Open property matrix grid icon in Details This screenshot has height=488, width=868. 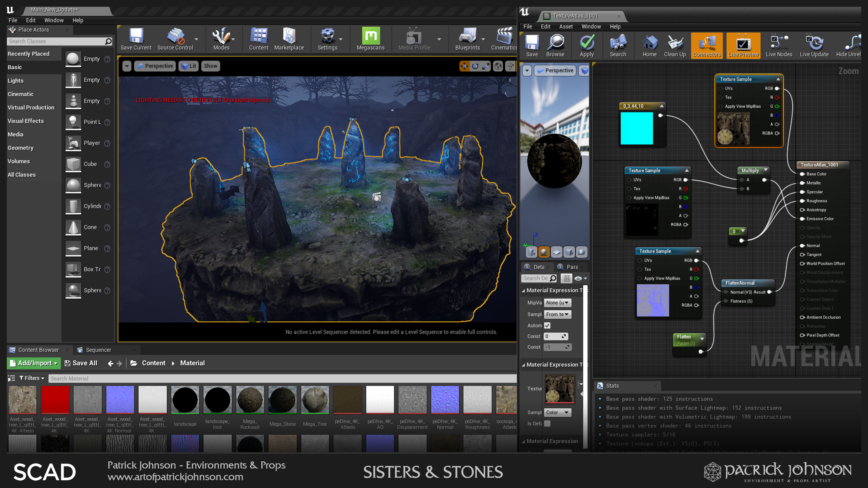[566, 278]
